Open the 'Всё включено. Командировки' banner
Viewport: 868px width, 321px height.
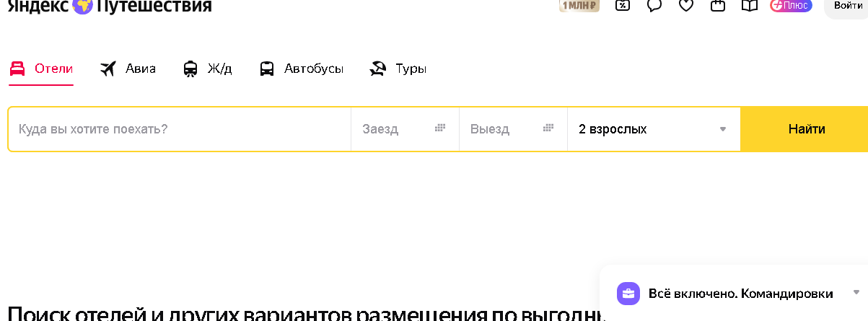[x=734, y=294]
